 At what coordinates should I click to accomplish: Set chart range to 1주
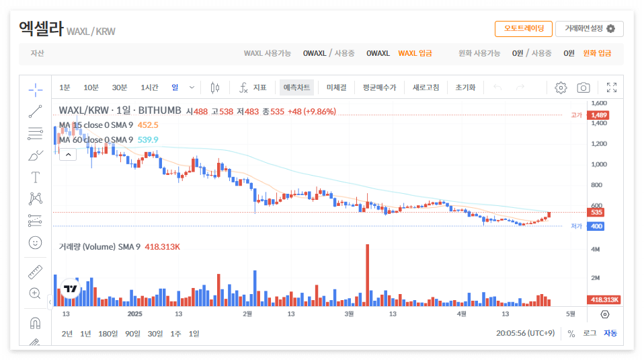(175, 334)
